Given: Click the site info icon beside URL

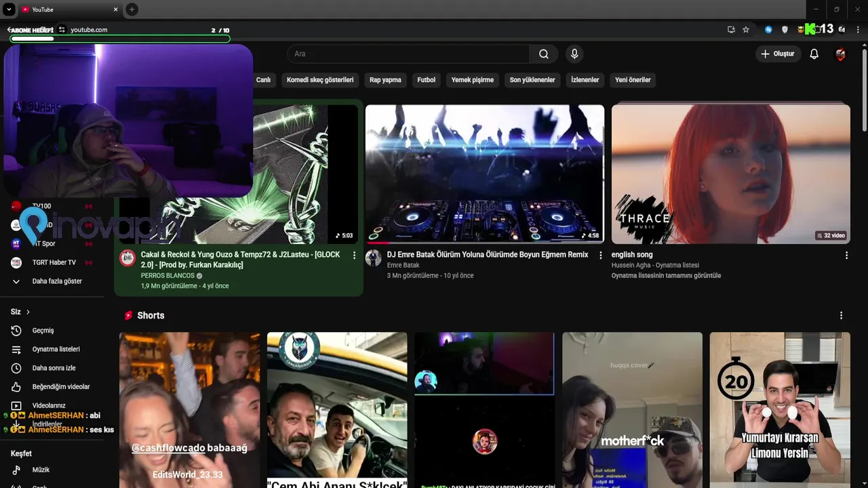Looking at the screenshot, I should (x=62, y=30).
